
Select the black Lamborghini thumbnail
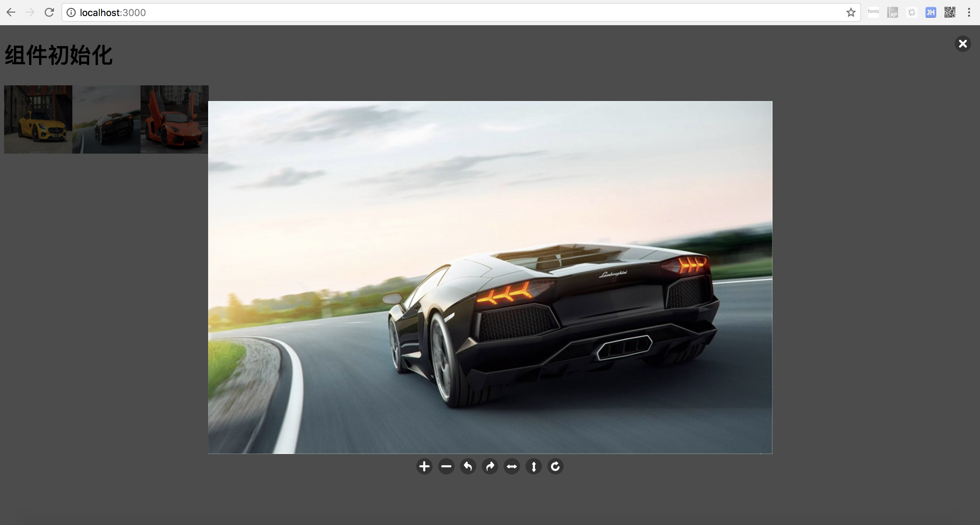106,119
